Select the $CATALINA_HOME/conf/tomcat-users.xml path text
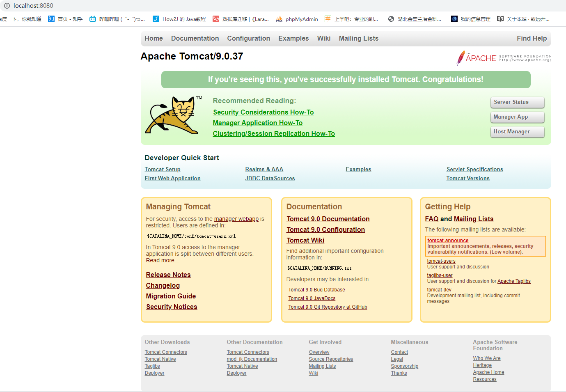The width and height of the screenshot is (566, 392). click(x=191, y=236)
